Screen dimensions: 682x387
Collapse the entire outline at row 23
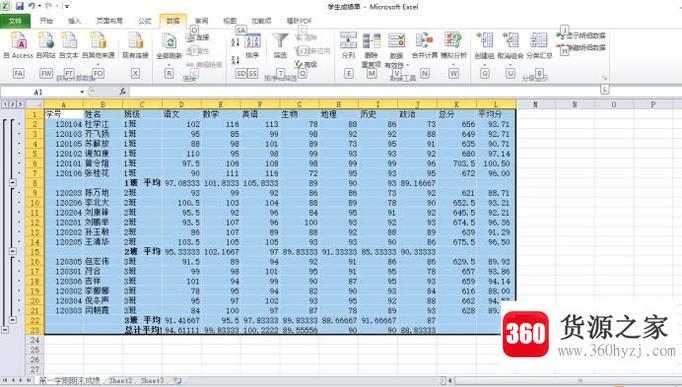(x=5, y=330)
